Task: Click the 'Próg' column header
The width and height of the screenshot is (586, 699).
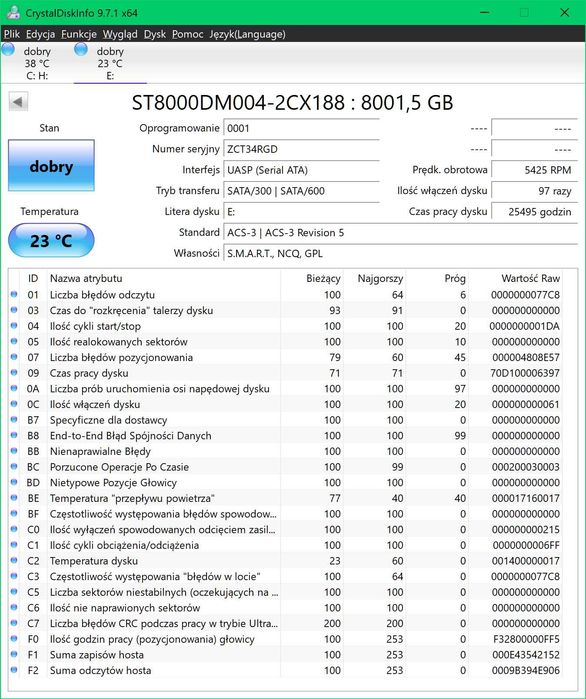Action: point(437,278)
